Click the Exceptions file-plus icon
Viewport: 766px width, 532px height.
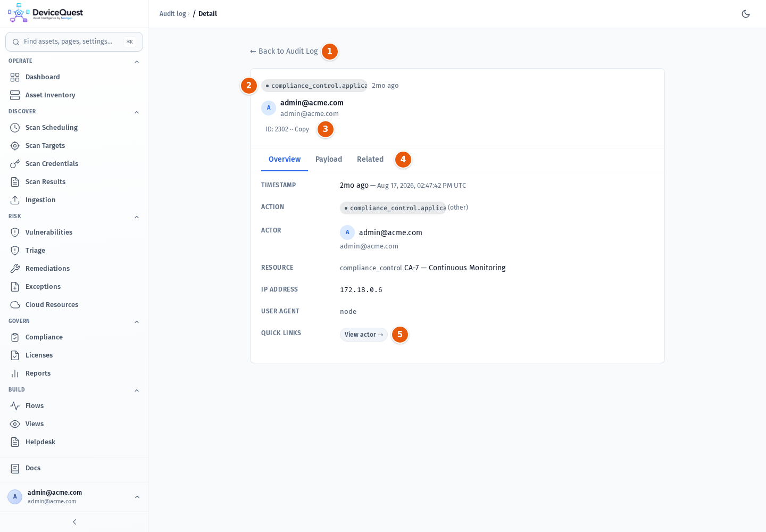(x=15, y=287)
